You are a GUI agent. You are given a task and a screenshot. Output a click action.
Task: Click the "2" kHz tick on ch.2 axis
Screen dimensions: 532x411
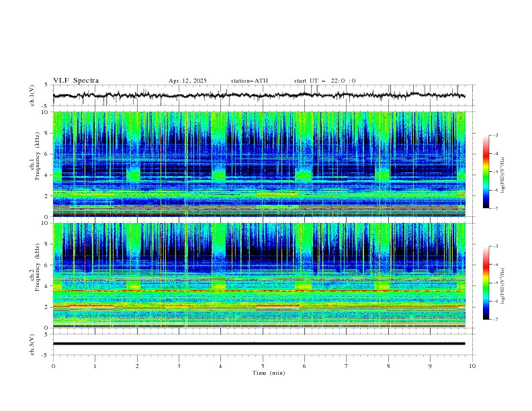48,307
